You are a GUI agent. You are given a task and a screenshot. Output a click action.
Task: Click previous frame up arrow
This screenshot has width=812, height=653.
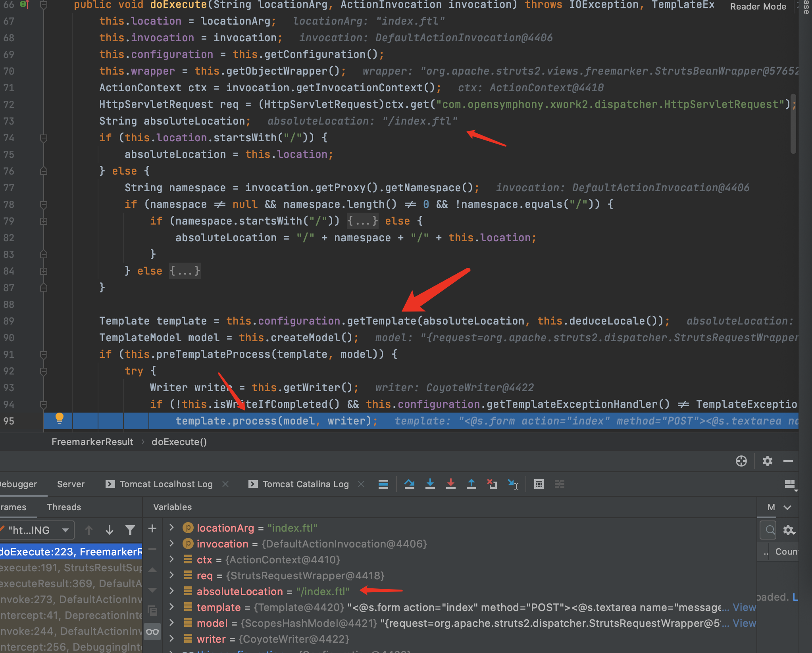click(x=89, y=530)
